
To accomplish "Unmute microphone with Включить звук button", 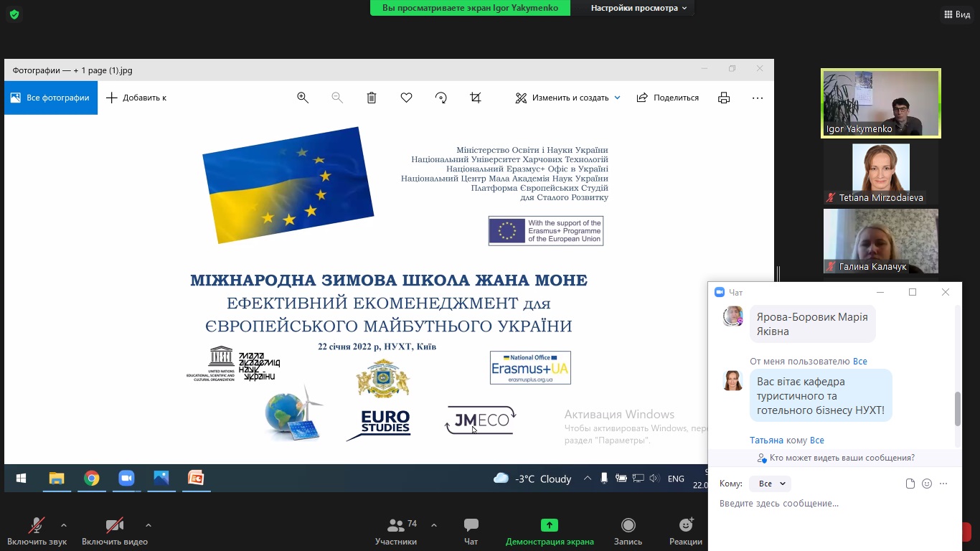I will pos(37,532).
